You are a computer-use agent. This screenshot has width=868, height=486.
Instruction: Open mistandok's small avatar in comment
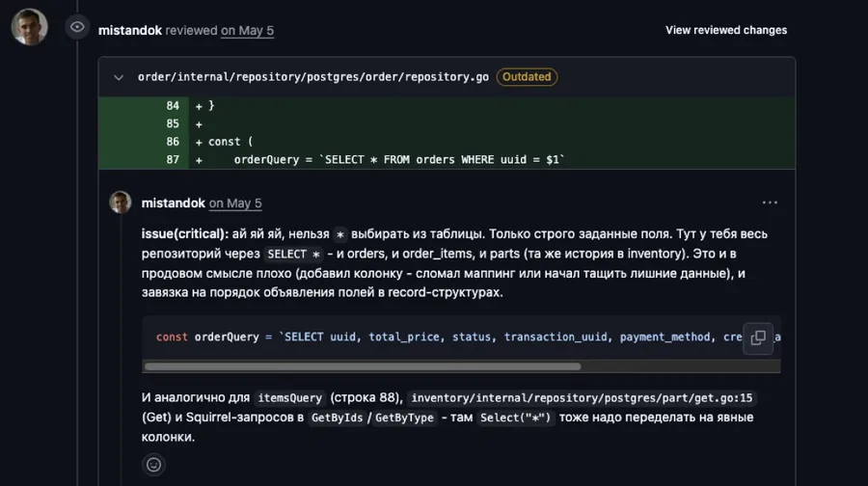pyautogui.click(x=121, y=202)
